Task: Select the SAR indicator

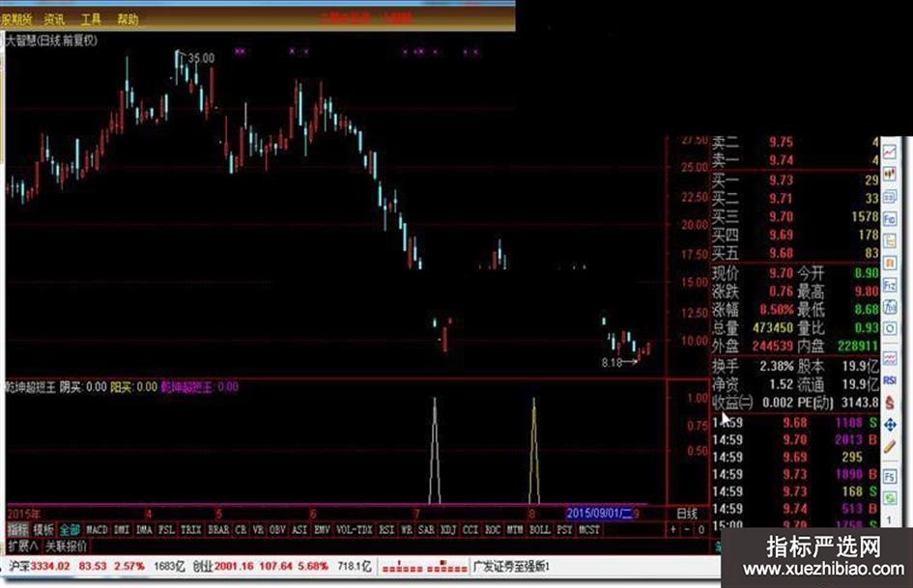Action: pos(426,530)
